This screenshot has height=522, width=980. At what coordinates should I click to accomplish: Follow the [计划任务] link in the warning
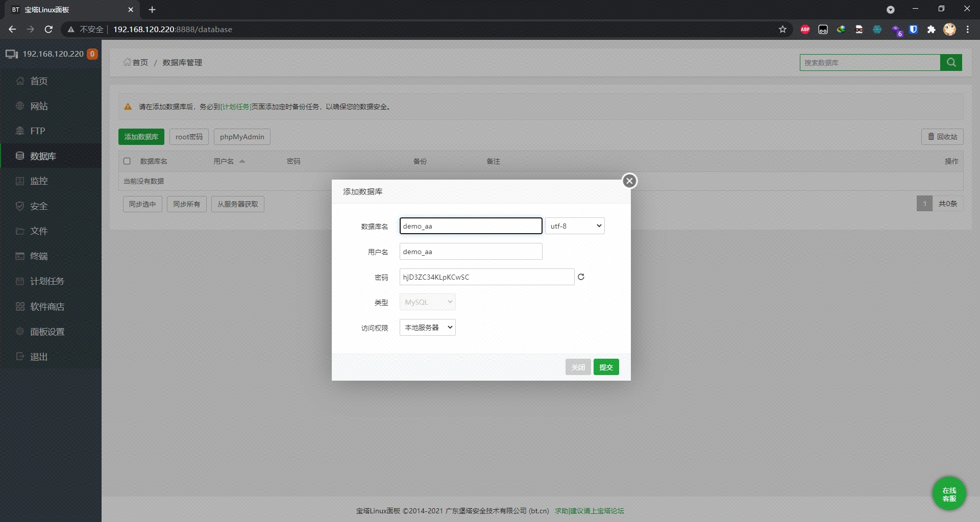coord(235,107)
